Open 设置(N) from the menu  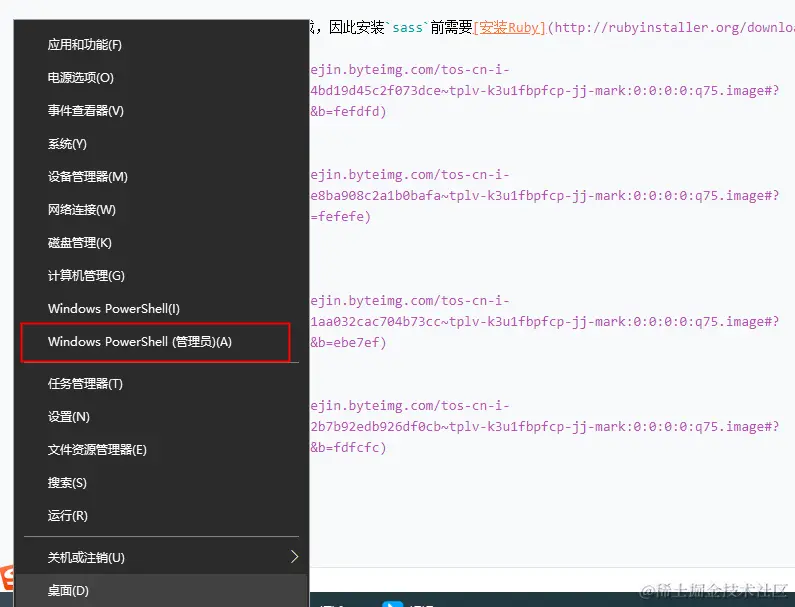(161, 417)
